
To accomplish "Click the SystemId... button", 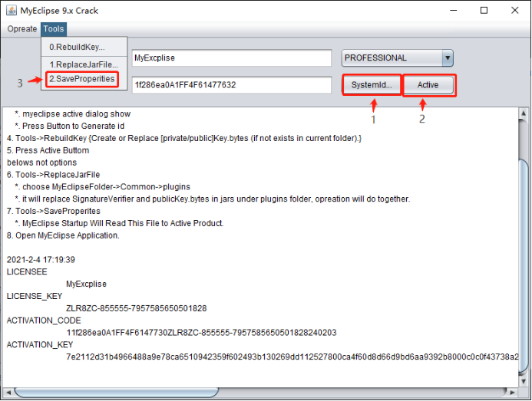I will click(x=372, y=85).
